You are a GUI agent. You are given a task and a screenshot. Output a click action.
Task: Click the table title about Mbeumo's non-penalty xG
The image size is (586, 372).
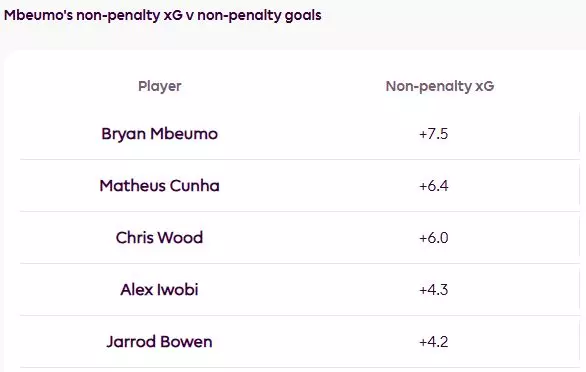click(163, 16)
